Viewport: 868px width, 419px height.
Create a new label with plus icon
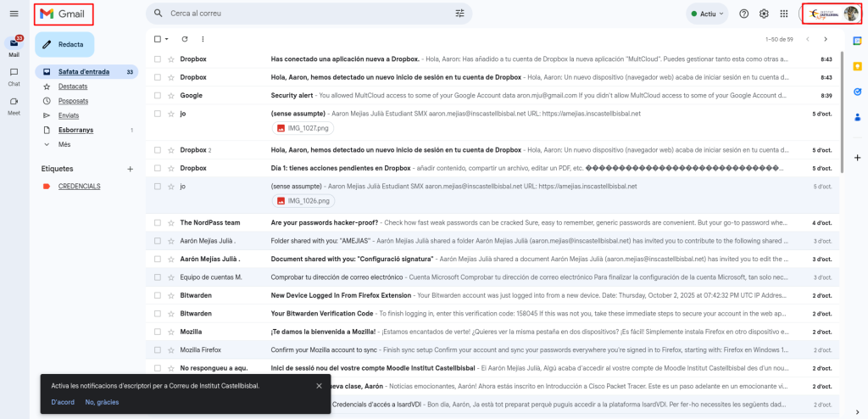point(130,169)
